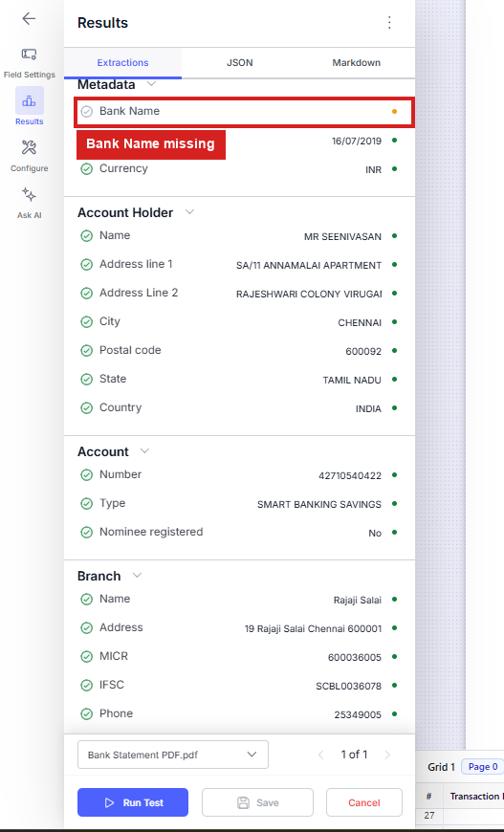
Task: Collapse the Branch section
Action: click(138, 576)
